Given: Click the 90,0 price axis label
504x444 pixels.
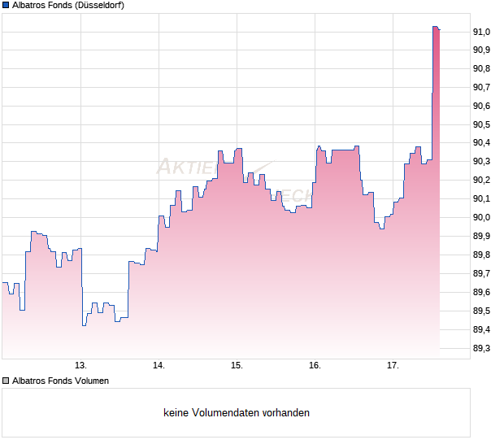Looking at the screenshot, I should (x=481, y=217).
